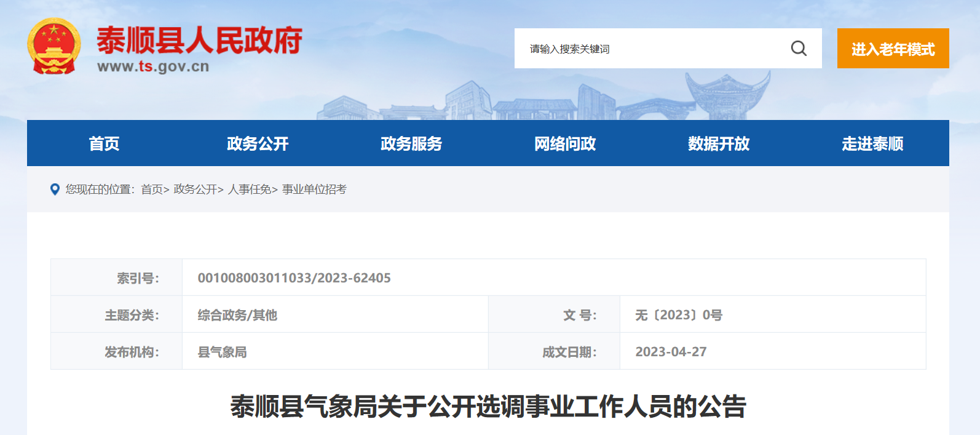
Task: Click the index number 001008003011033/2023-62405
Action: (x=294, y=278)
